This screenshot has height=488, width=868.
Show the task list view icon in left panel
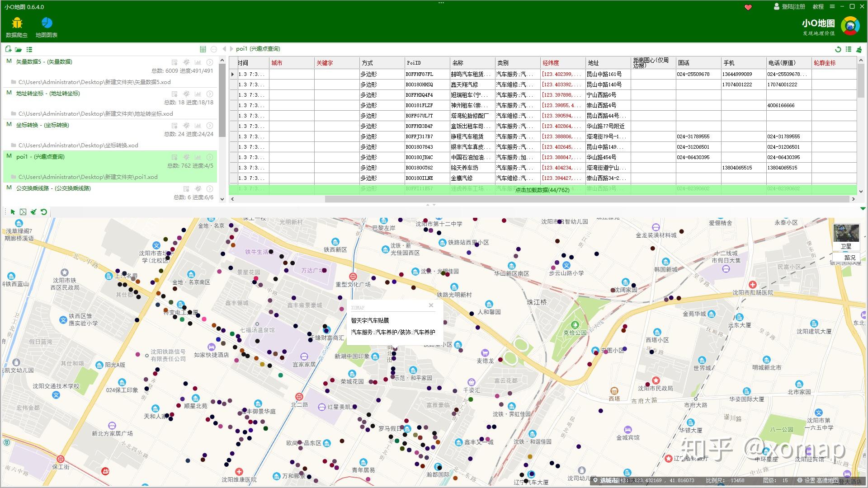point(29,49)
